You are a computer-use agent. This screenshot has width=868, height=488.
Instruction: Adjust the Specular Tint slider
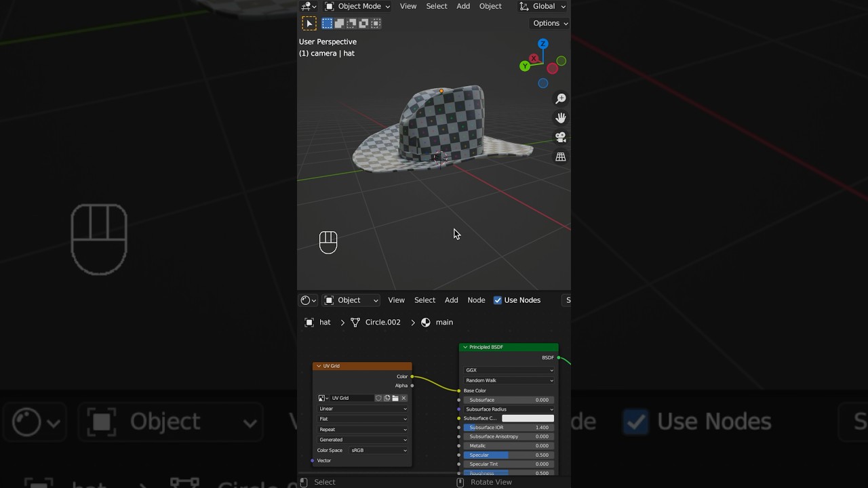pos(509,464)
